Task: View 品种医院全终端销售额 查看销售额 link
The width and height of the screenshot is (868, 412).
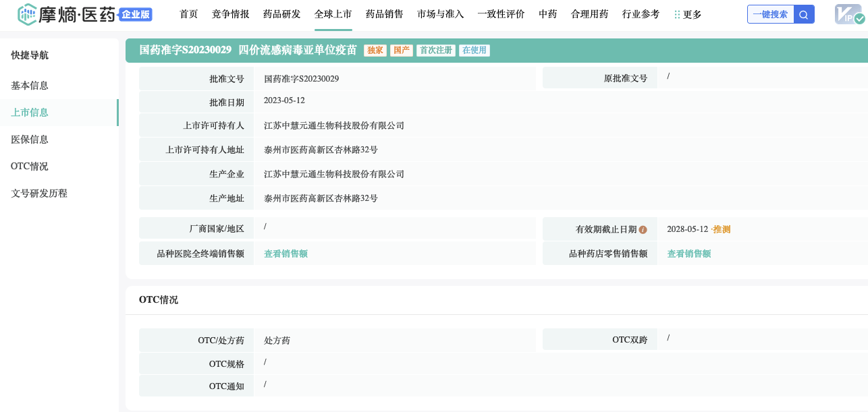Action: [x=286, y=254]
